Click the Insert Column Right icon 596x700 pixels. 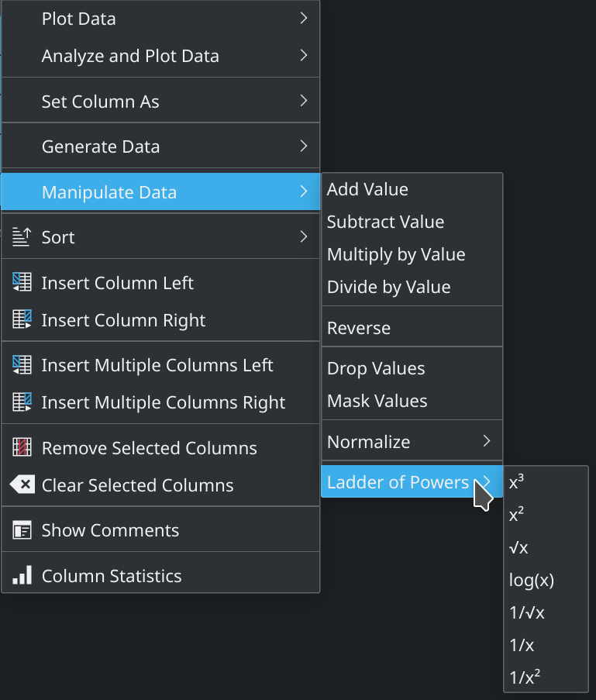click(x=22, y=320)
